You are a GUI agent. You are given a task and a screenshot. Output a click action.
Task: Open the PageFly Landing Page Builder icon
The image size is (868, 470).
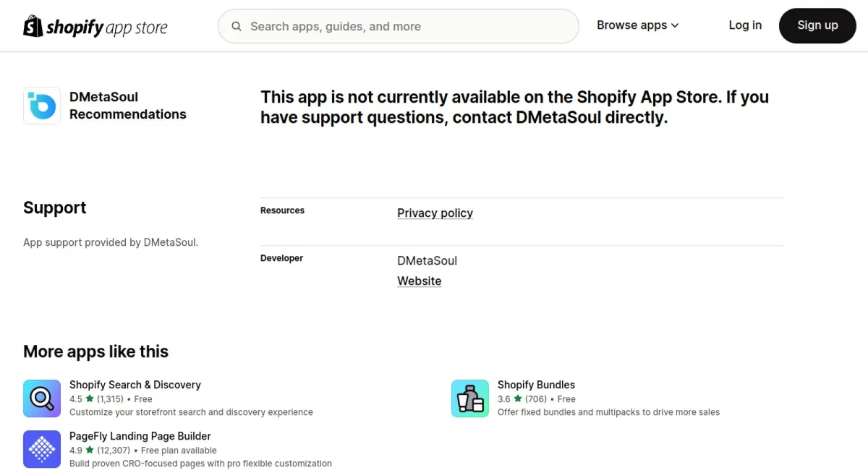[42, 450]
